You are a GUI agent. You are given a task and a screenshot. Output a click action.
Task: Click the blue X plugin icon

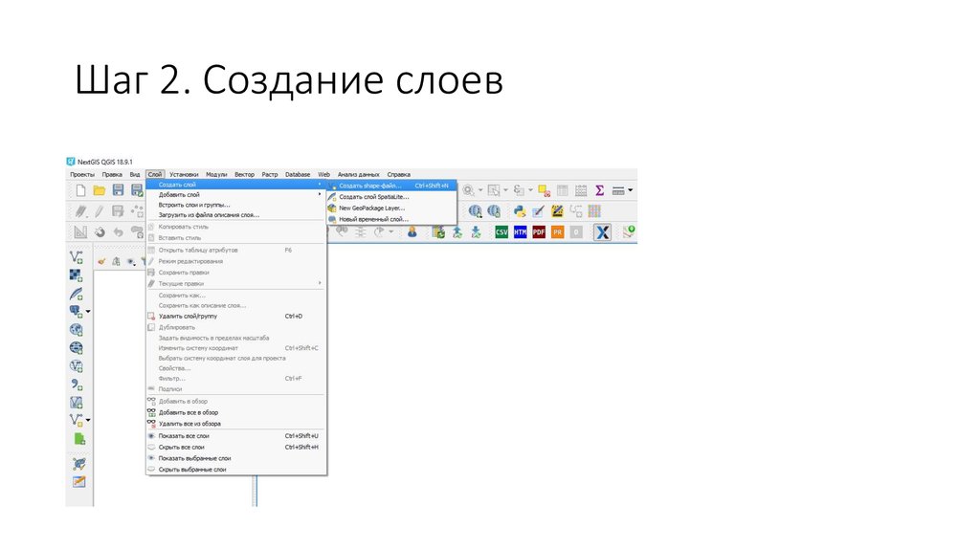602,232
